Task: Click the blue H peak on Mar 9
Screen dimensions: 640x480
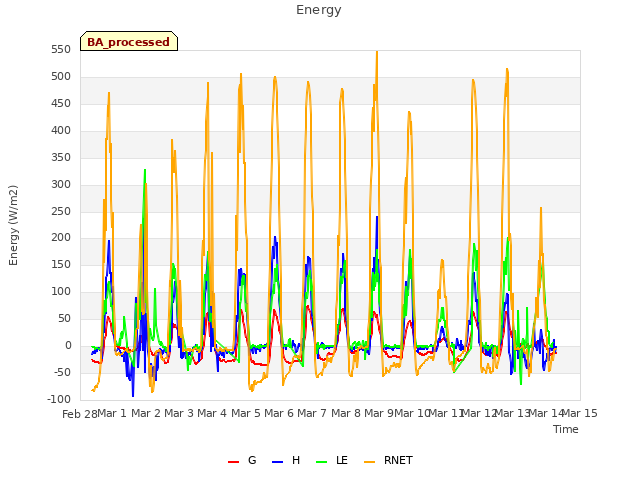Action: (x=377, y=217)
